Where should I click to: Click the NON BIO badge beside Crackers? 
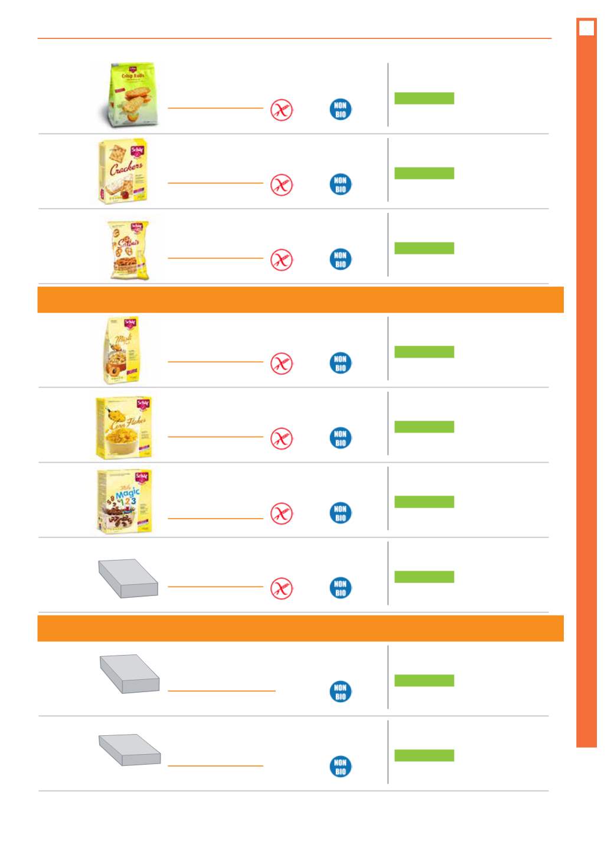tap(341, 184)
